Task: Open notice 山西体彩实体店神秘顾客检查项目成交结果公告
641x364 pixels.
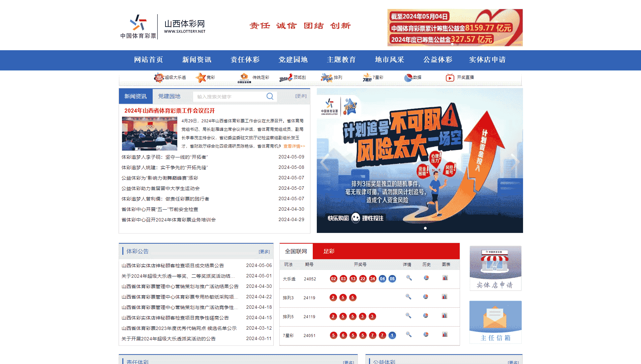Action: coord(173,266)
